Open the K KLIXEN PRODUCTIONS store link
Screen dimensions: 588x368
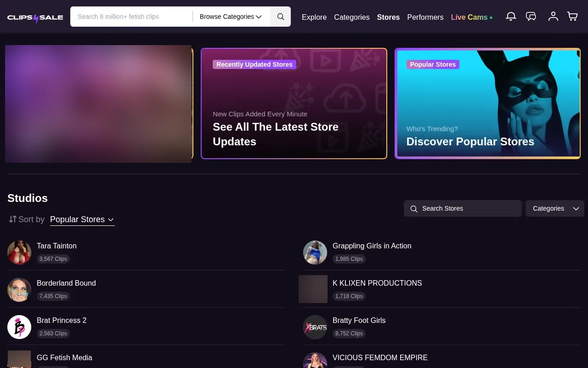377,283
